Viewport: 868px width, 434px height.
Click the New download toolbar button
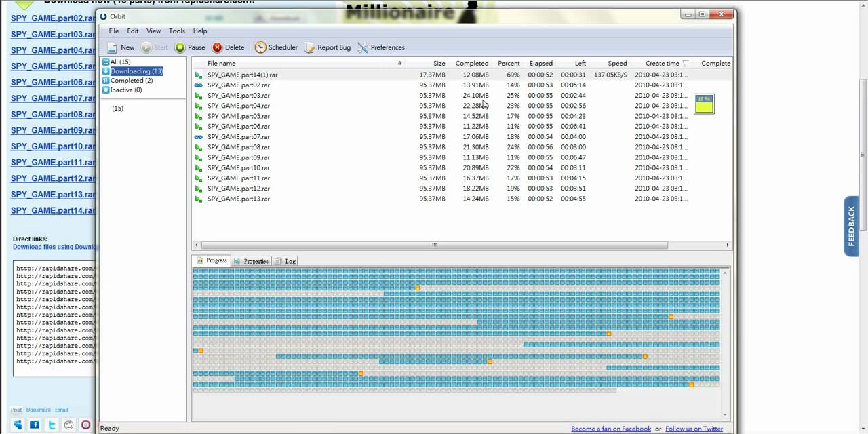click(x=121, y=47)
